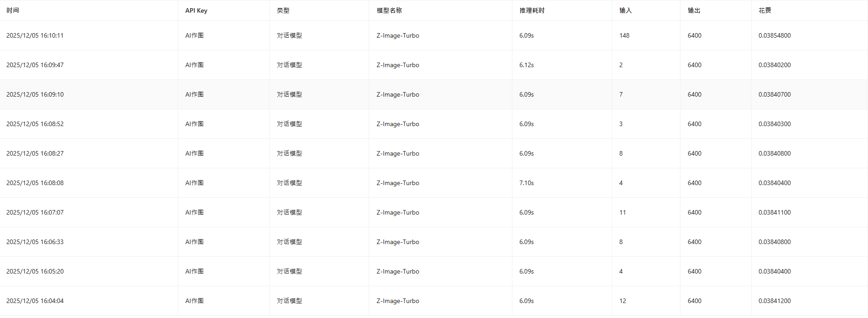
Task: Select the row timestamped 2025/12/05 16:04:04
Action: click(x=434, y=301)
